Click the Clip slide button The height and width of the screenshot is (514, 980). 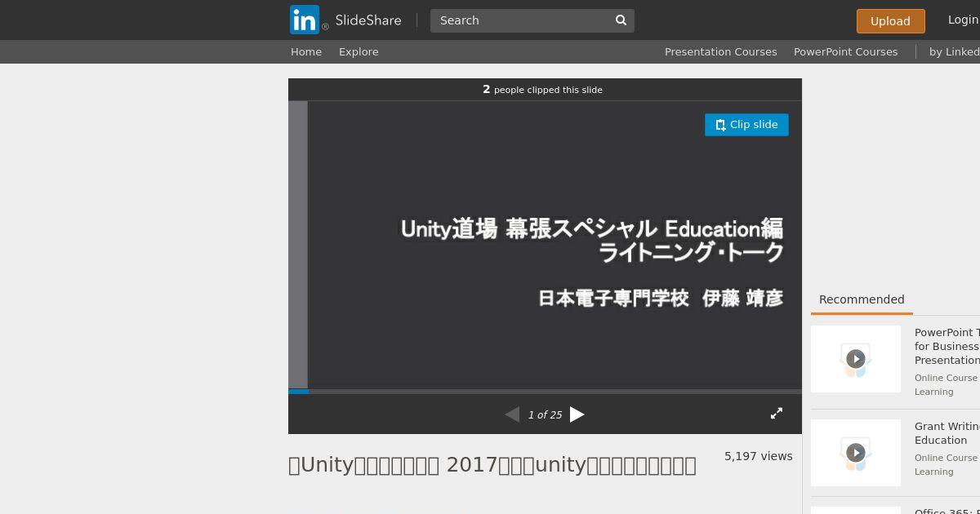click(x=746, y=125)
